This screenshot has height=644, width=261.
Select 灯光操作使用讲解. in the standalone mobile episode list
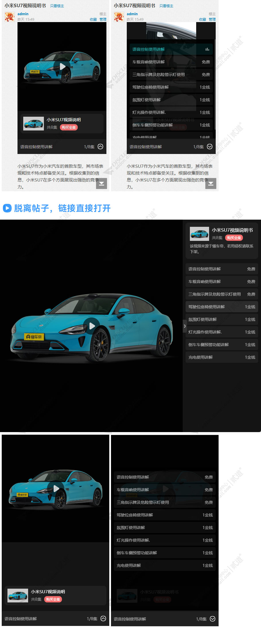coord(165,540)
